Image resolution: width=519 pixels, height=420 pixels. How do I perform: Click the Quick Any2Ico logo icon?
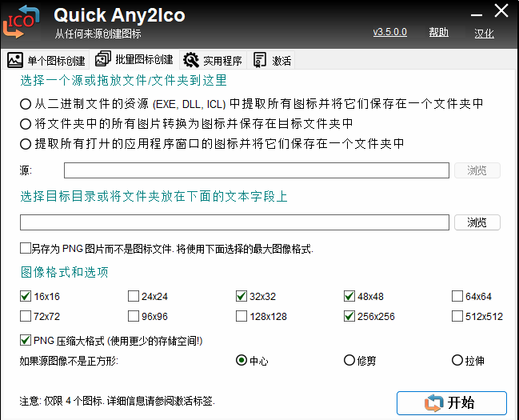(x=21, y=22)
